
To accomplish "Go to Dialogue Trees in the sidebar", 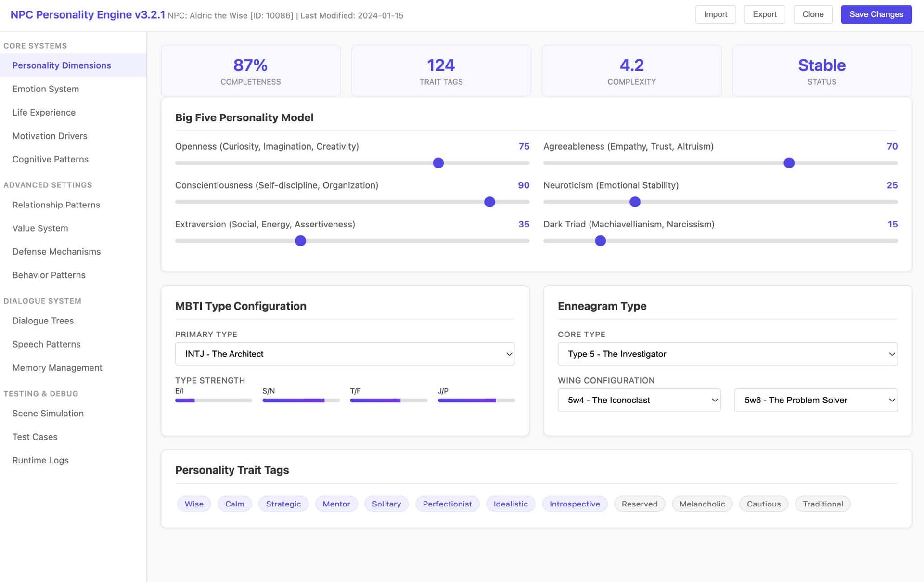I will [43, 321].
